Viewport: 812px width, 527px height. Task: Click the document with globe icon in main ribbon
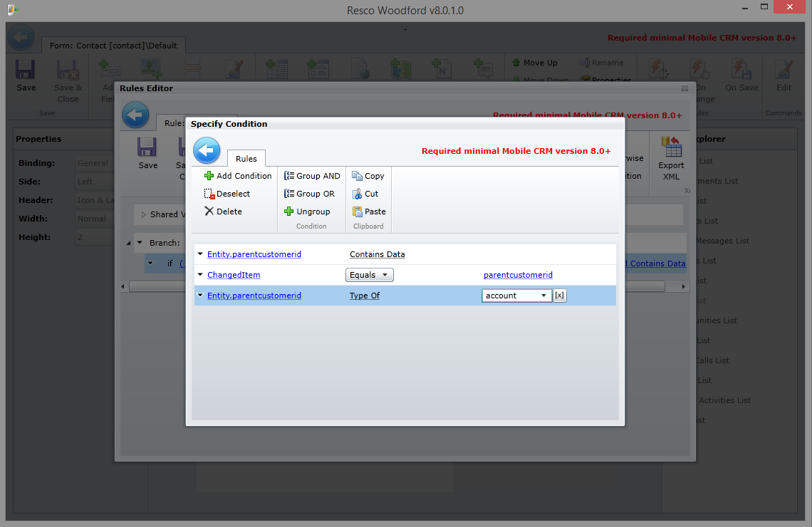[x=360, y=69]
